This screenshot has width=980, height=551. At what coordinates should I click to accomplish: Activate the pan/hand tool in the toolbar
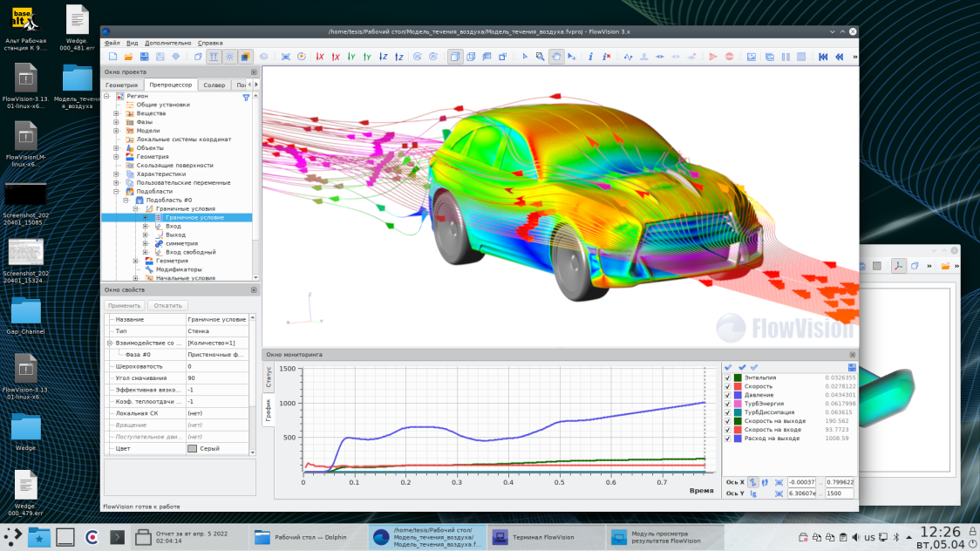(557, 56)
